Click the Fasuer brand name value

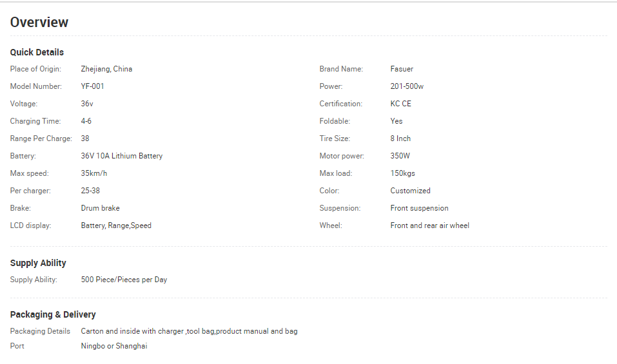(402, 69)
